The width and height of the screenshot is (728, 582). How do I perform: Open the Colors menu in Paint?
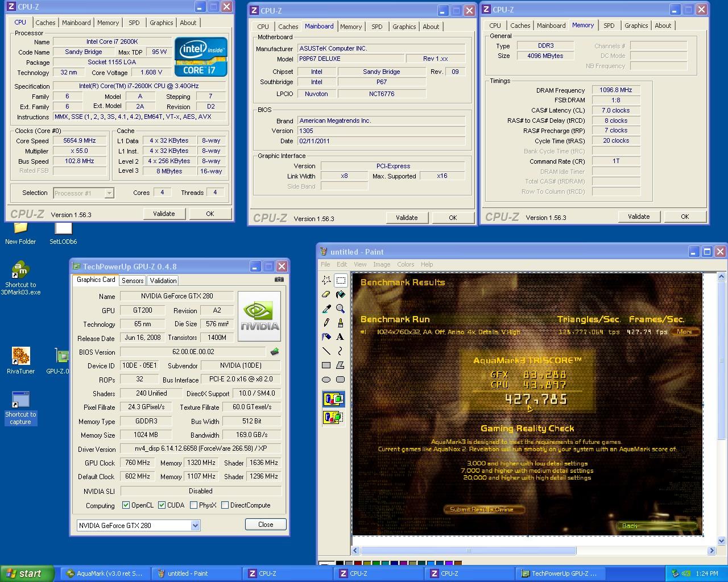(x=406, y=264)
